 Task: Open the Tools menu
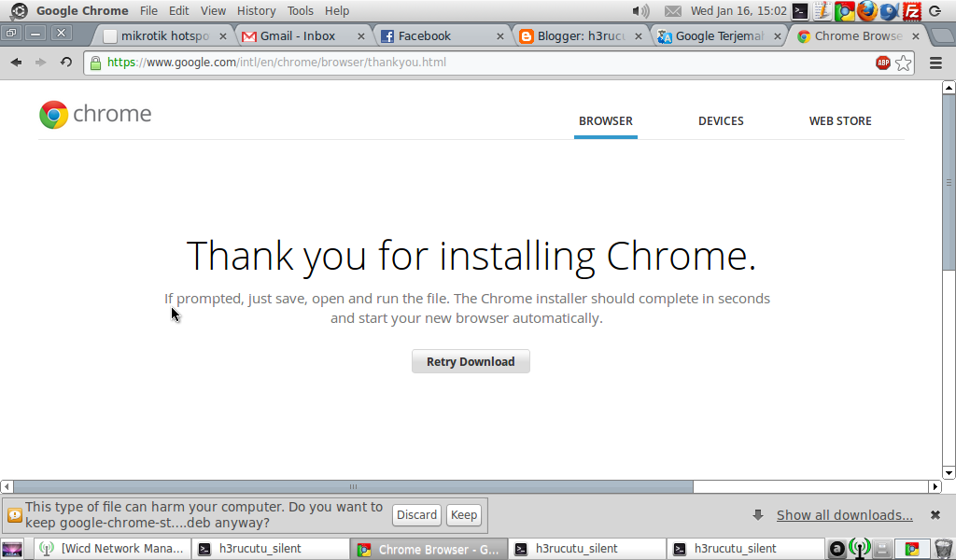click(300, 11)
